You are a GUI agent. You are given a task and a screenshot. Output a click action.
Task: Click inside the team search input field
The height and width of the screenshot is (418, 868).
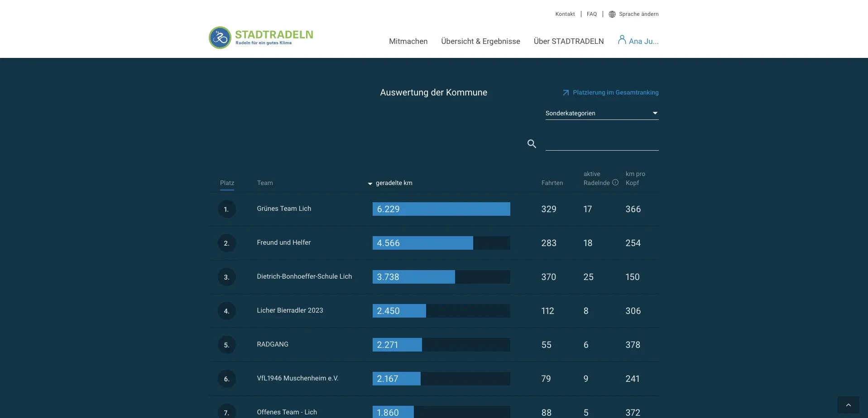[601, 144]
